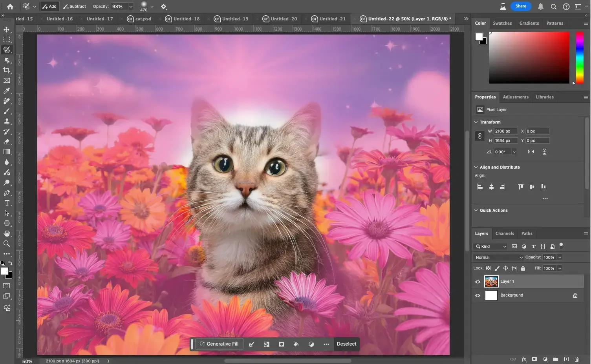This screenshot has width=591, height=364.
Task: Hide the Background layer
Action: point(478,295)
